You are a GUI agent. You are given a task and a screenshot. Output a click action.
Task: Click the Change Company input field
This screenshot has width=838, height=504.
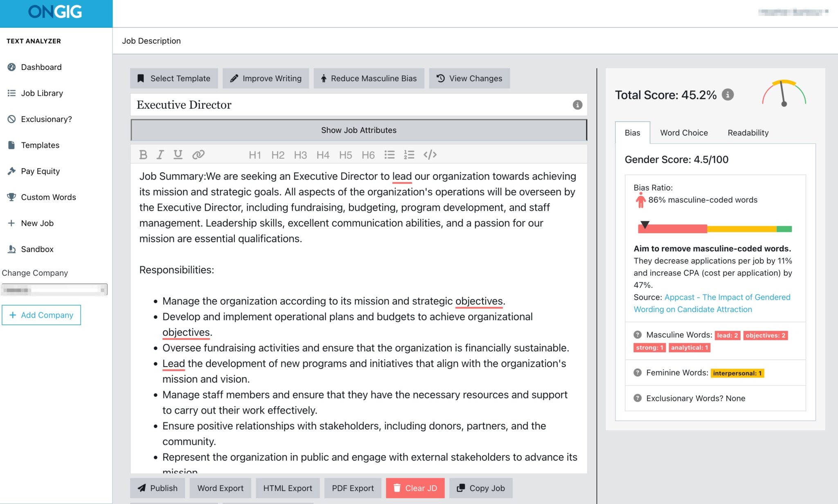tap(54, 289)
